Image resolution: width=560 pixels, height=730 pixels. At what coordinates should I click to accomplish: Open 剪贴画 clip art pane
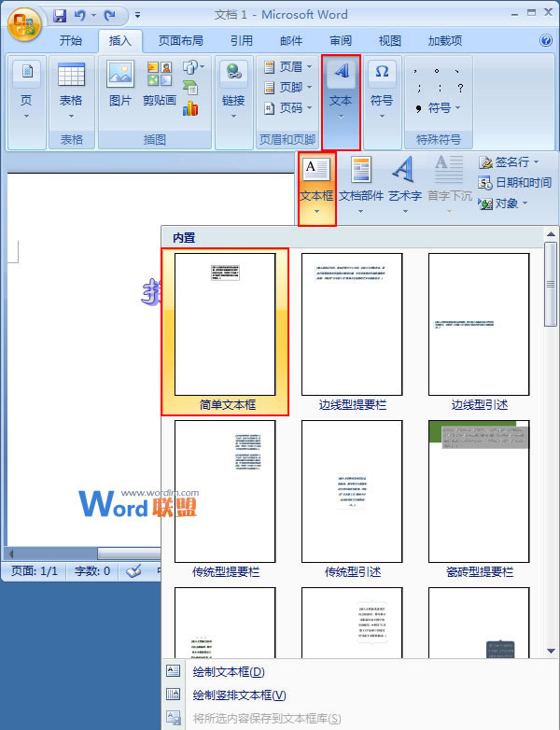tap(160, 84)
